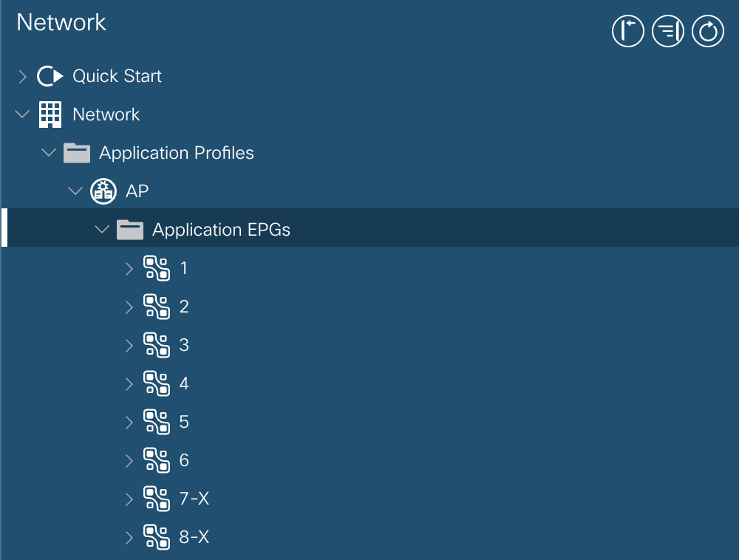Select EPG 6 in the tree
Viewport: 739px width, 560px height.
184,460
